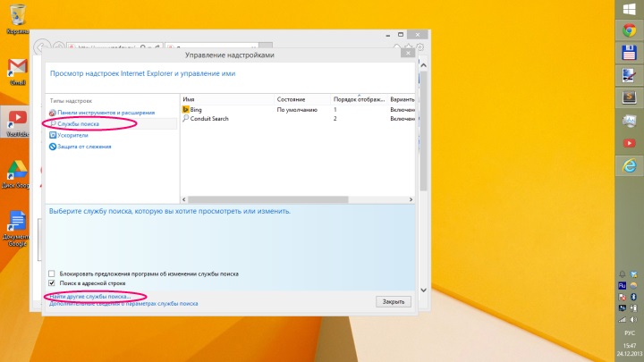
Task: Open additional search provider info link
Action: click(123, 304)
